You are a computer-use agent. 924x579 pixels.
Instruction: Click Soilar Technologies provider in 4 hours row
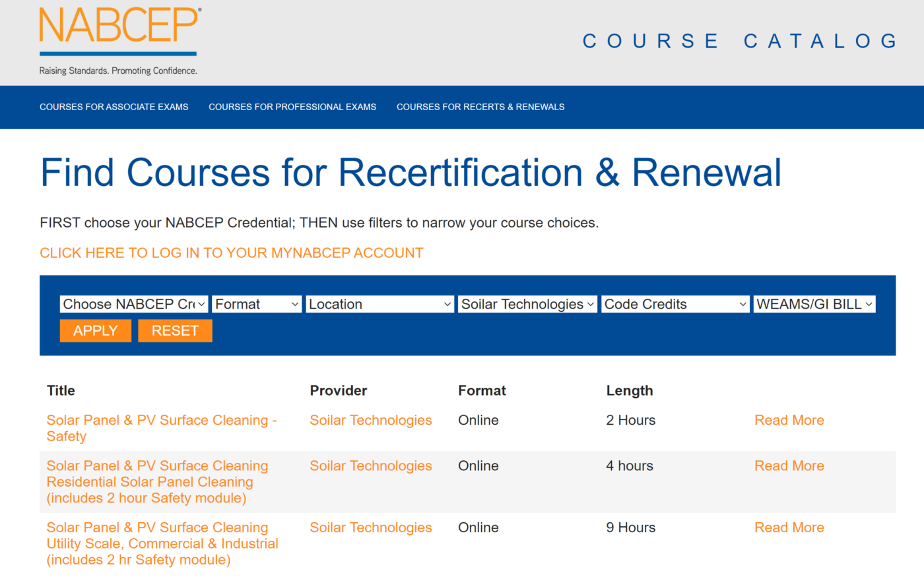(x=371, y=466)
